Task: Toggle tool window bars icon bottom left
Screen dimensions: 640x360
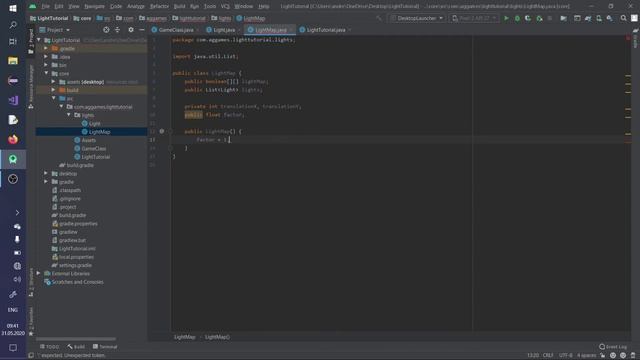Action: point(31,356)
